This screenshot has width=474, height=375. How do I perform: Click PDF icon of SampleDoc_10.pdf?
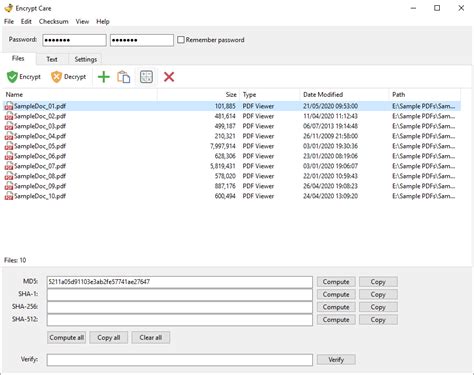9,196
